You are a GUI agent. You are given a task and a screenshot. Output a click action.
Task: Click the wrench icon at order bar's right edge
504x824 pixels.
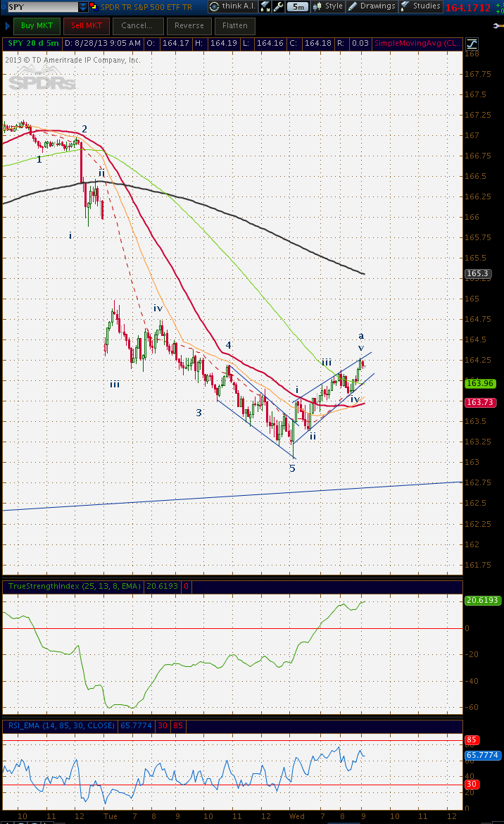pyautogui.click(x=498, y=26)
